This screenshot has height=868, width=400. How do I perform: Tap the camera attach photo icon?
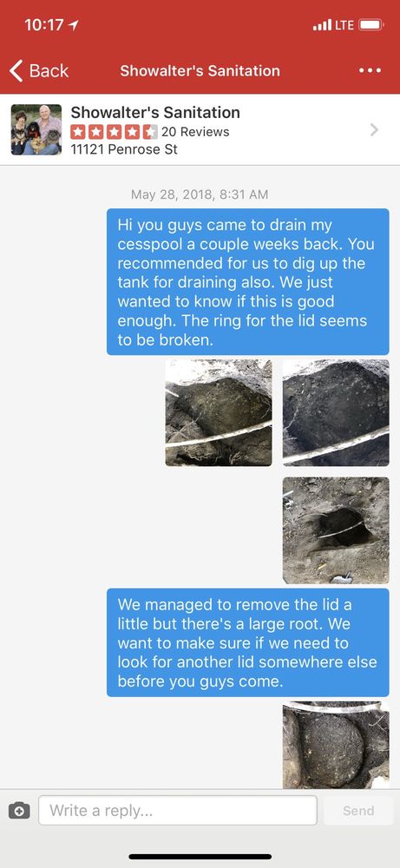[19, 811]
